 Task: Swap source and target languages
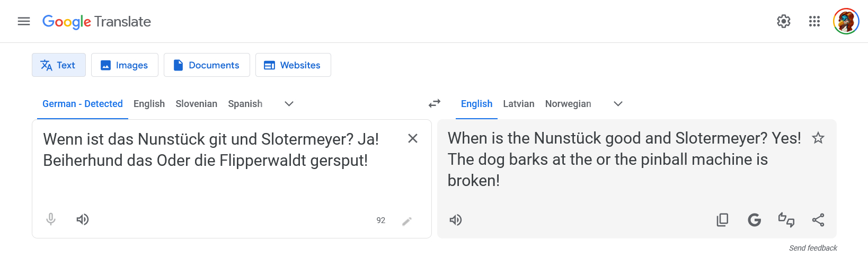(x=435, y=104)
